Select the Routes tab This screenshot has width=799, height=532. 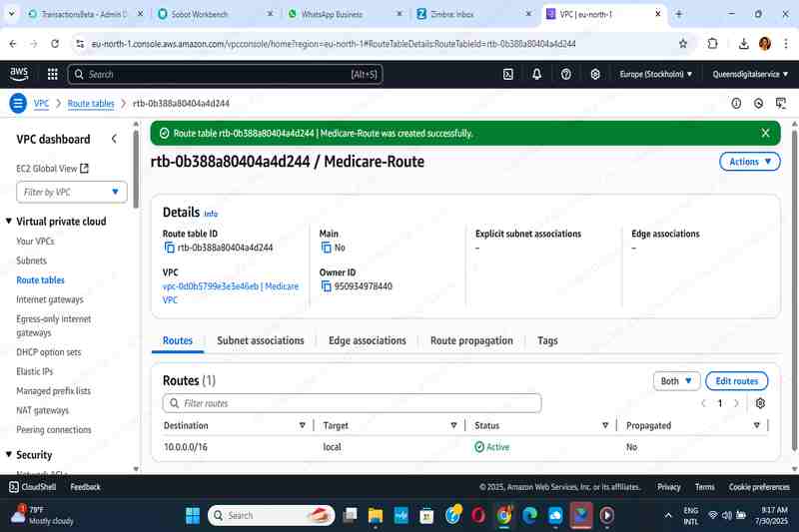point(178,340)
